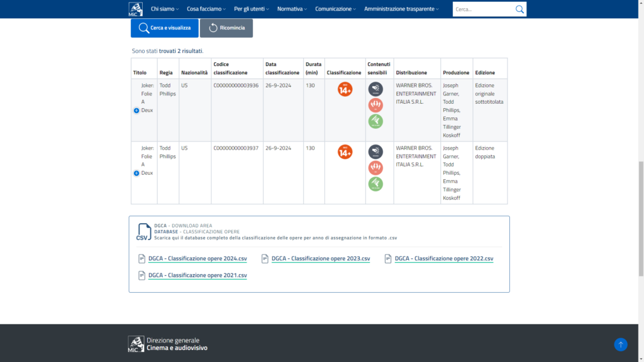
Task: Open the Comunicazione dropdown menu
Action: [x=336, y=9]
